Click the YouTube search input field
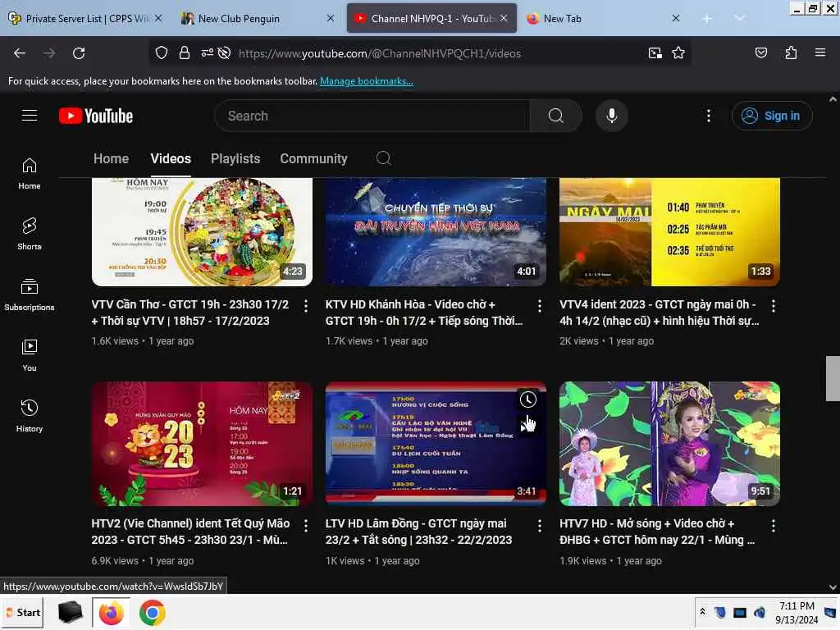The height and width of the screenshot is (630, 840). pos(372,116)
